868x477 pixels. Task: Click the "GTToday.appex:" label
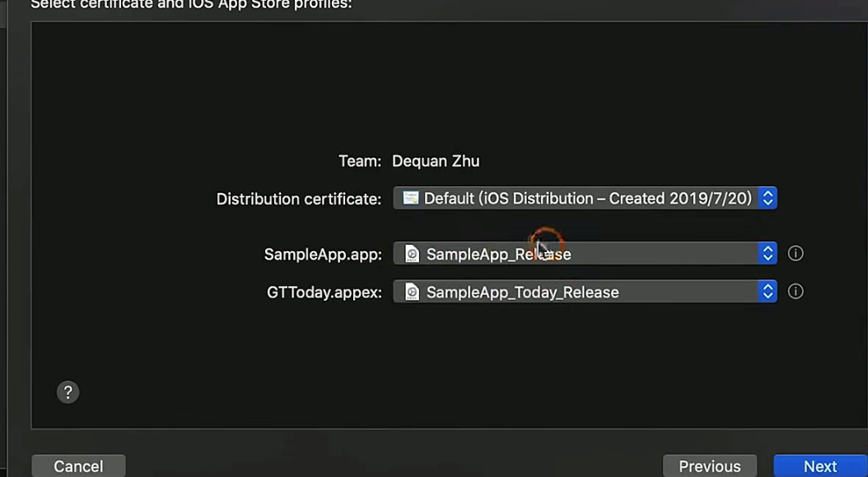324,292
